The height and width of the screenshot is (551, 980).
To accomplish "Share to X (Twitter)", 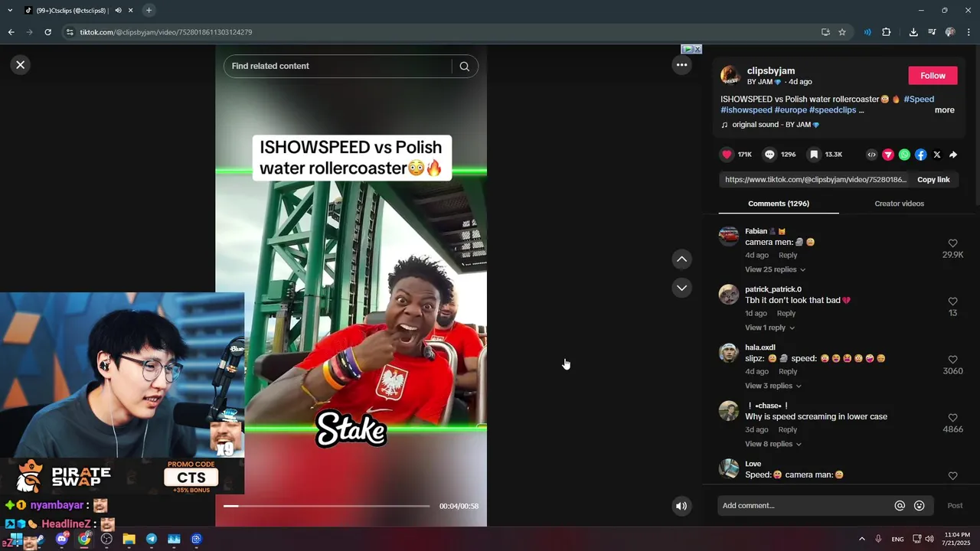I will tap(937, 155).
